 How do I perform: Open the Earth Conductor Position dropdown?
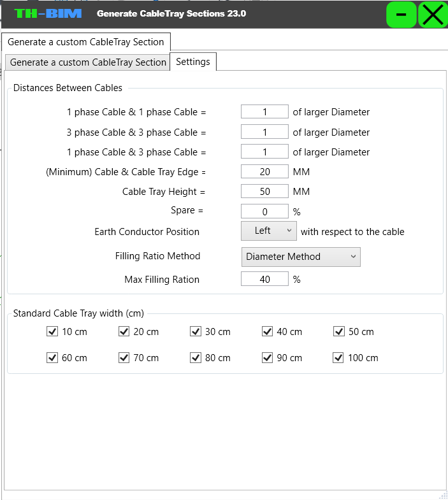click(269, 231)
